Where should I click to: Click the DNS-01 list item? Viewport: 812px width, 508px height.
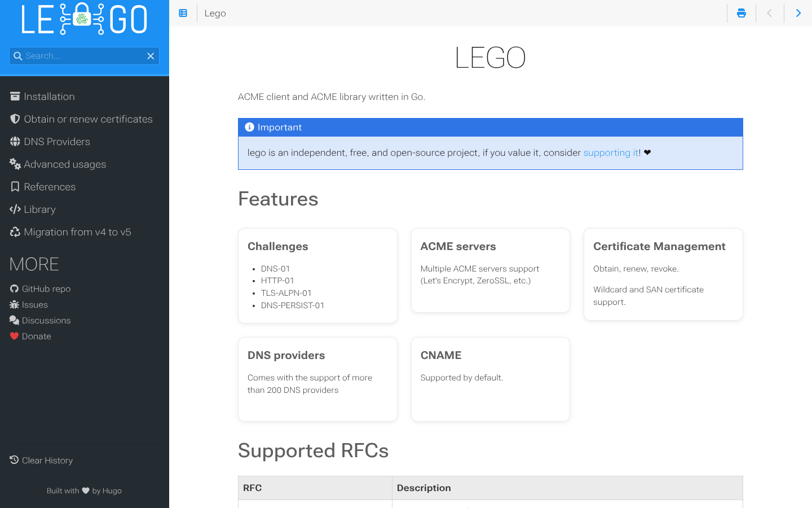click(x=275, y=269)
